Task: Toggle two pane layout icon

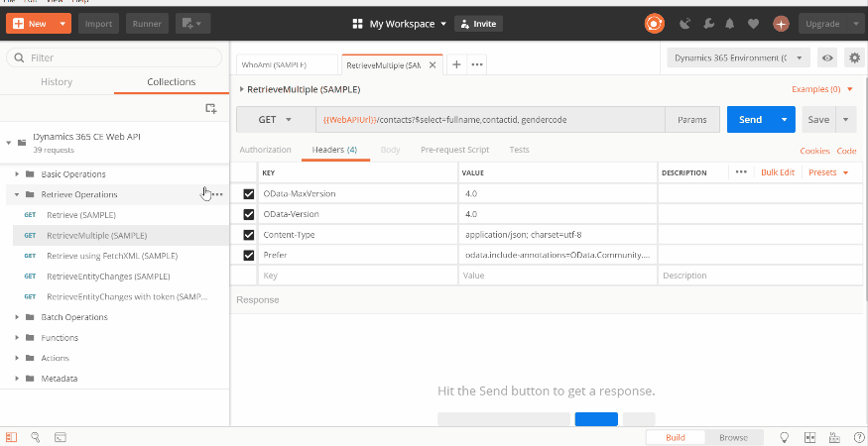Action: pos(809,437)
